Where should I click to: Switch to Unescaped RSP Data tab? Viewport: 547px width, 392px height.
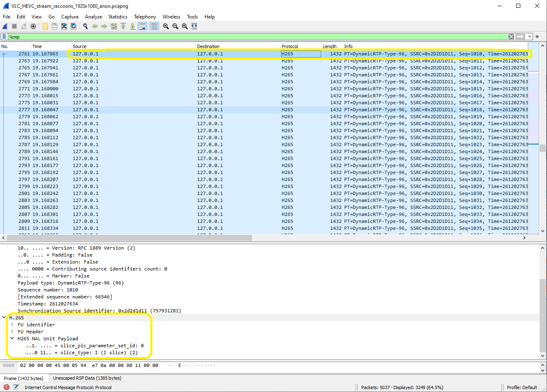pyautogui.click(x=87, y=378)
